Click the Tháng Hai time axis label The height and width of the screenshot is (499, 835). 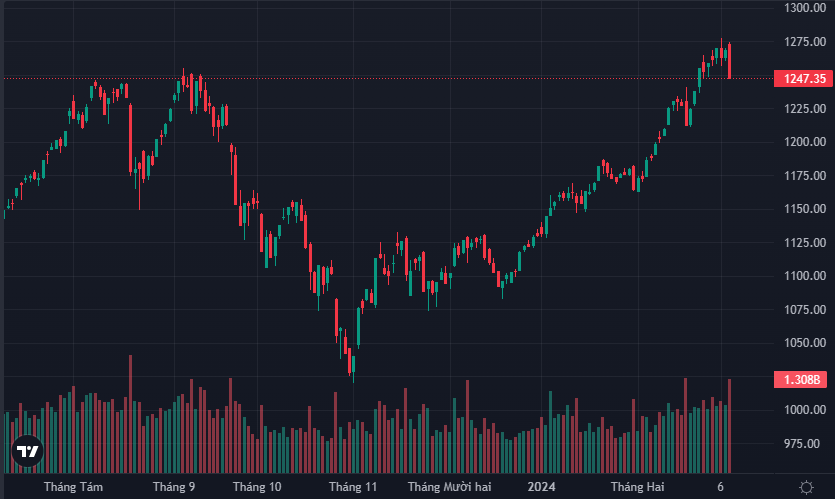638,487
